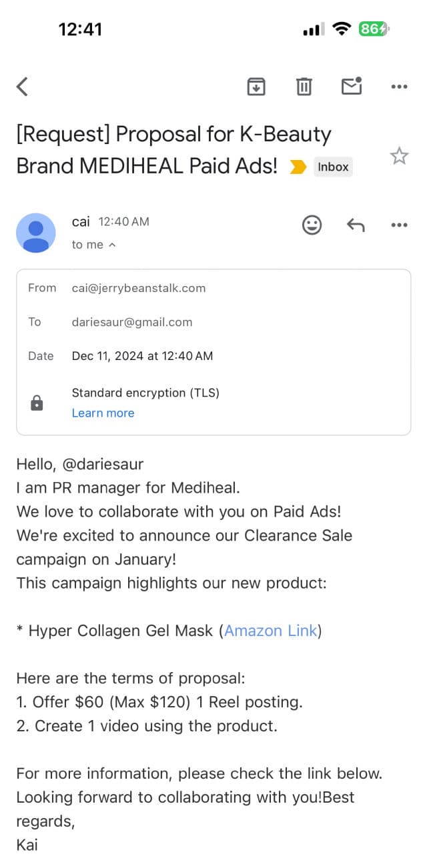Open the 'Amazon Link' hyperlink
Viewport: 427px width, 868px height.
[270, 631]
